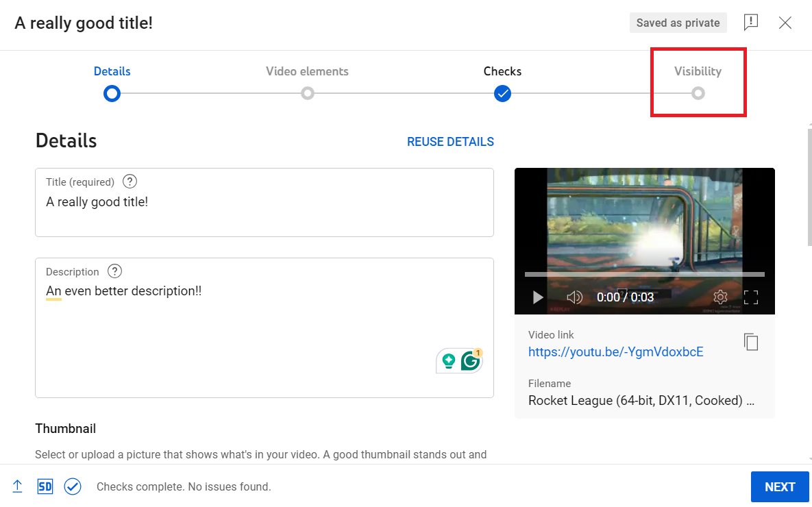Click the checks complete checkmark icon
Image resolution: width=812 pixels, height=507 pixels.
pos(73,486)
